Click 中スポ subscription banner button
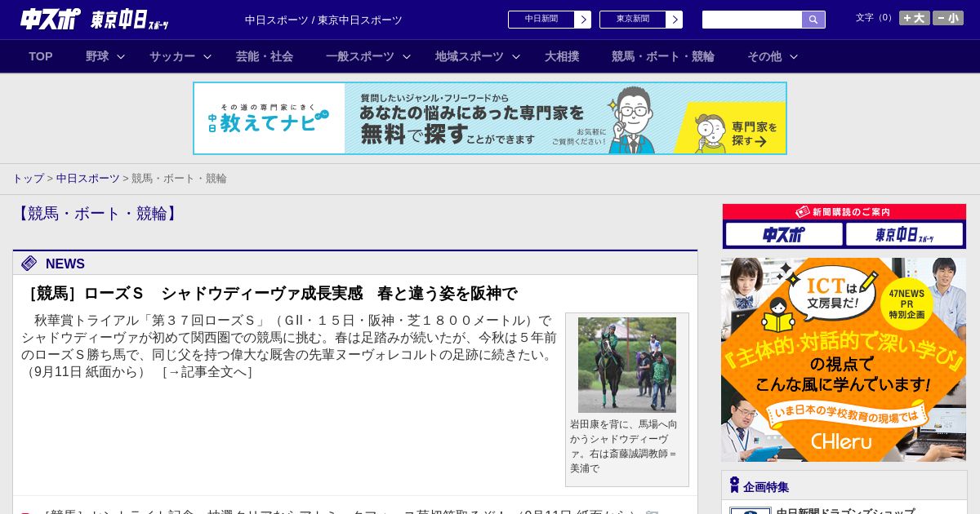 (784, 235)
